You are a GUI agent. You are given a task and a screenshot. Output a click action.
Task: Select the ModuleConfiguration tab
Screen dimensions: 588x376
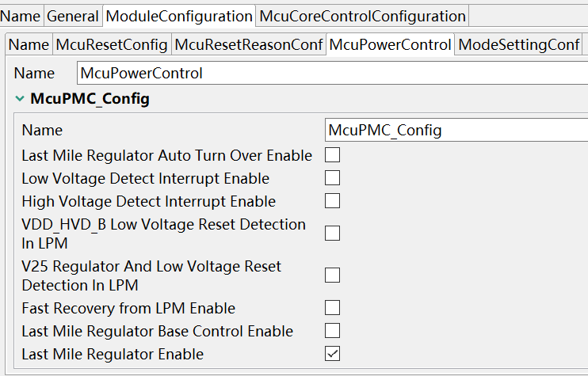click(x=179, y=16)
